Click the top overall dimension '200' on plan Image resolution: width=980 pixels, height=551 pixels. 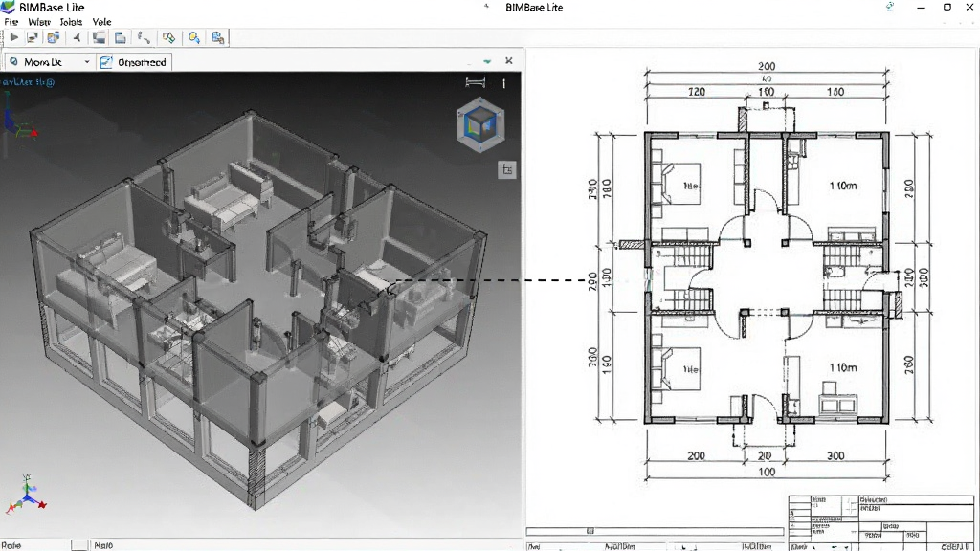(x=767, y=66)
